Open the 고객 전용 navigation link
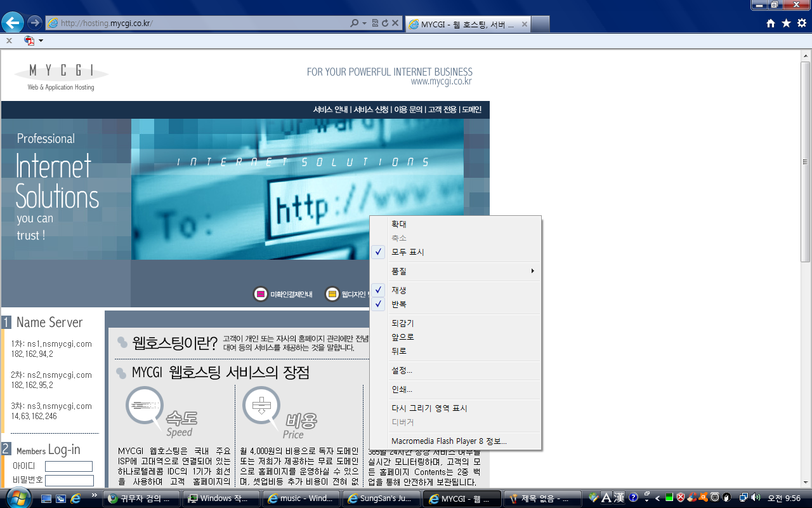 [442, 110]
